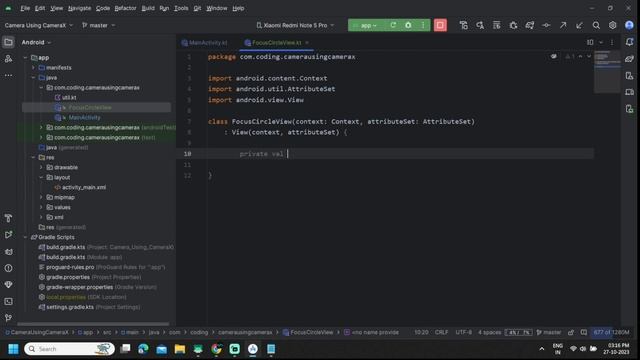The width and height of the screenshot is (640, 360).
Task: Expand the drawable folder
Action: [x=41, y=167]
